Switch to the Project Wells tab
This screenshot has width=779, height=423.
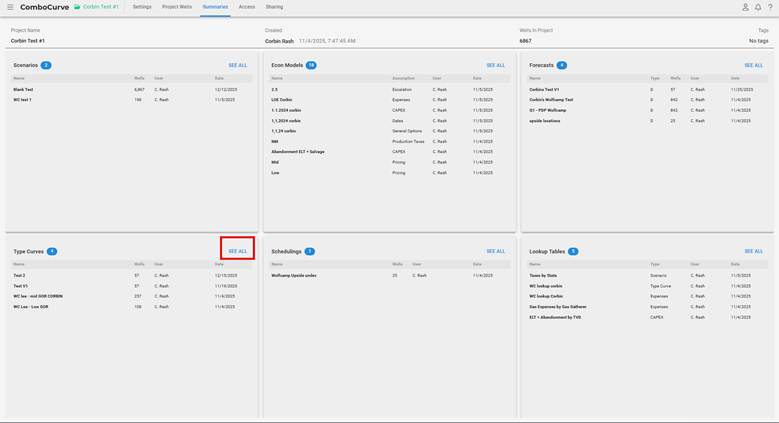click(177, 7)
